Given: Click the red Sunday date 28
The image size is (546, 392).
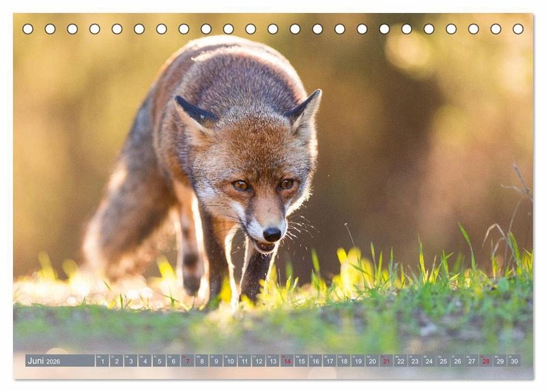Looking at the screenshot, I should coord(486,361).
